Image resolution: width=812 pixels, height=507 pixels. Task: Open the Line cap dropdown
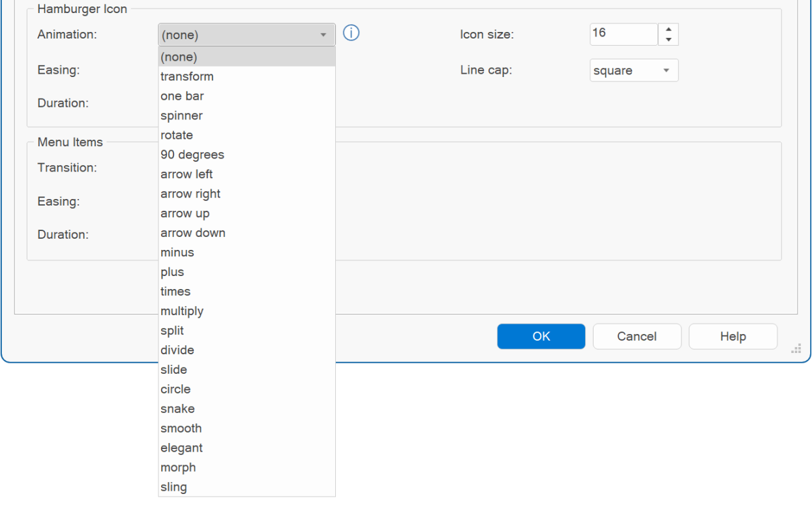634,70
